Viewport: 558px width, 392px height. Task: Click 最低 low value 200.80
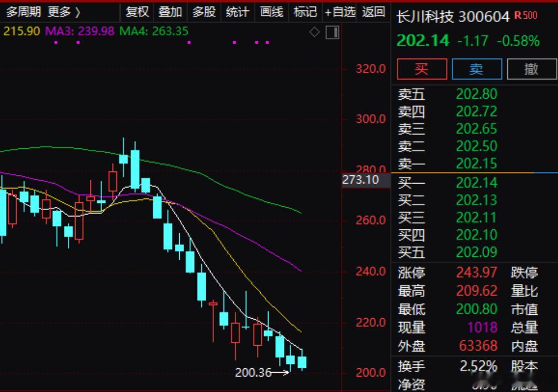[x=476, y=309]
